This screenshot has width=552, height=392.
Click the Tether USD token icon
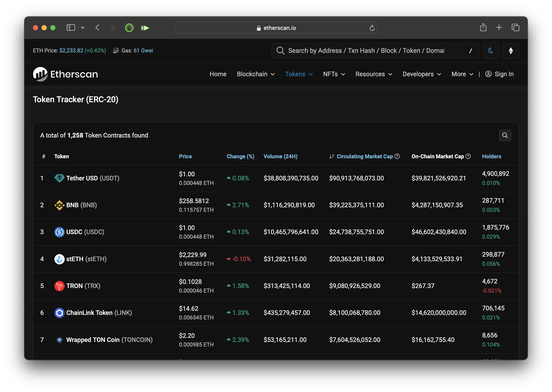coord(59,178)
